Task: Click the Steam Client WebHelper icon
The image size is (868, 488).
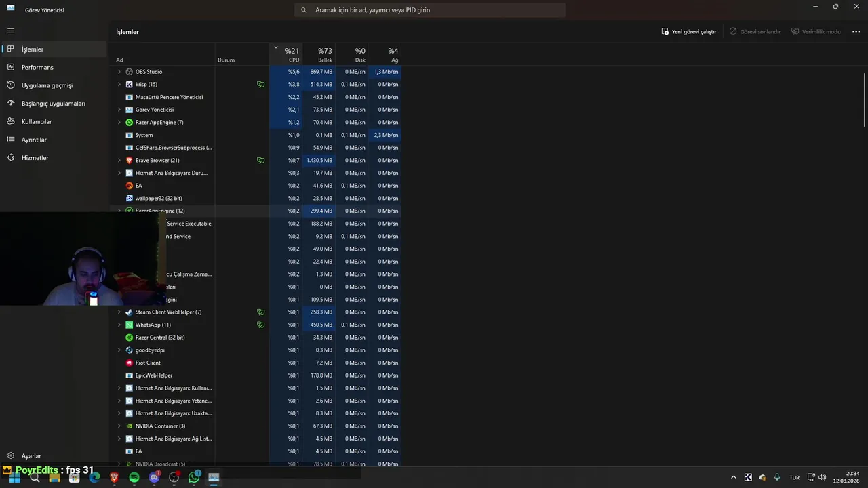Action: pos(130,312)
